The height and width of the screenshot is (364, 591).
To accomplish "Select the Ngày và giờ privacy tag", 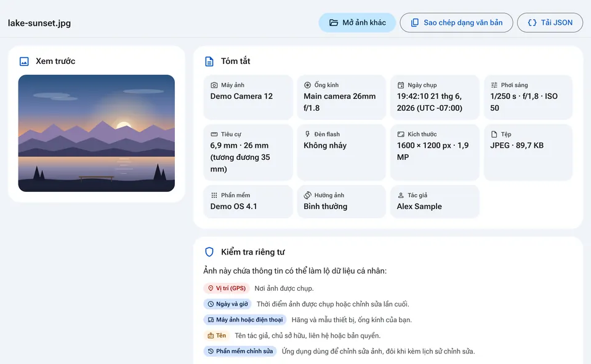I will coord(228,304).
